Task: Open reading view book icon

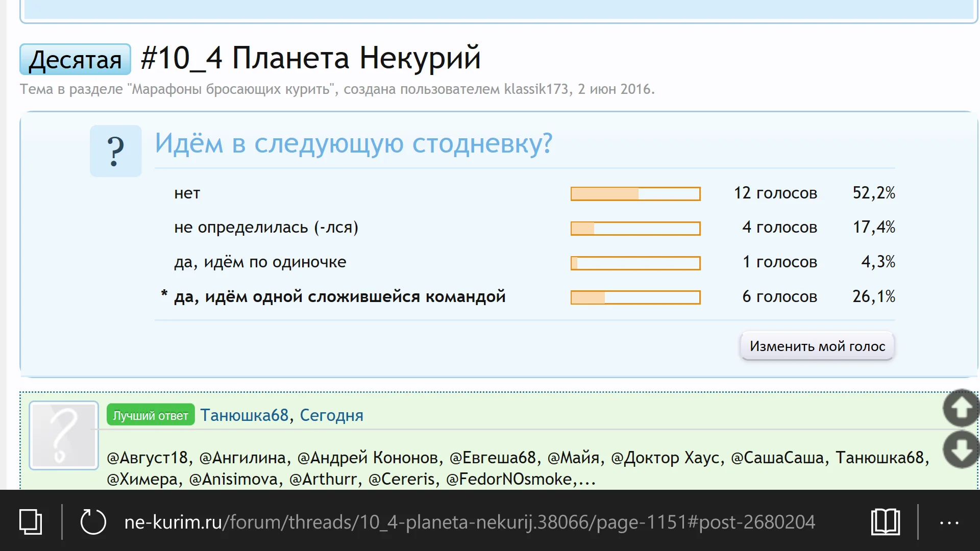Action: coord(885,522)
